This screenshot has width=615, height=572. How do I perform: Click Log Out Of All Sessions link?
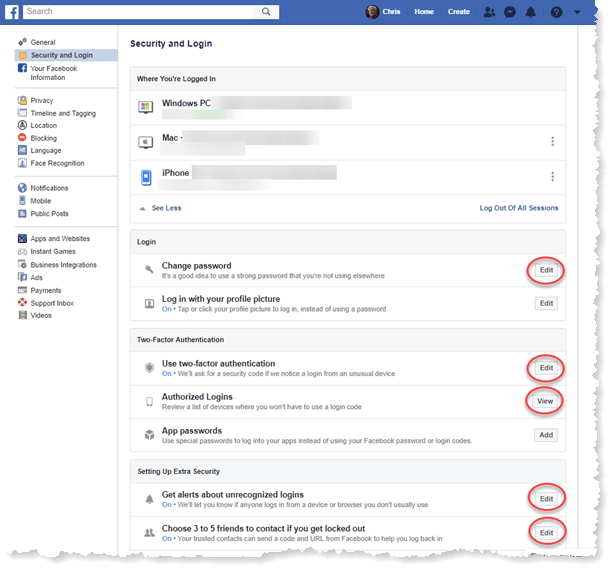click(519, 208)
